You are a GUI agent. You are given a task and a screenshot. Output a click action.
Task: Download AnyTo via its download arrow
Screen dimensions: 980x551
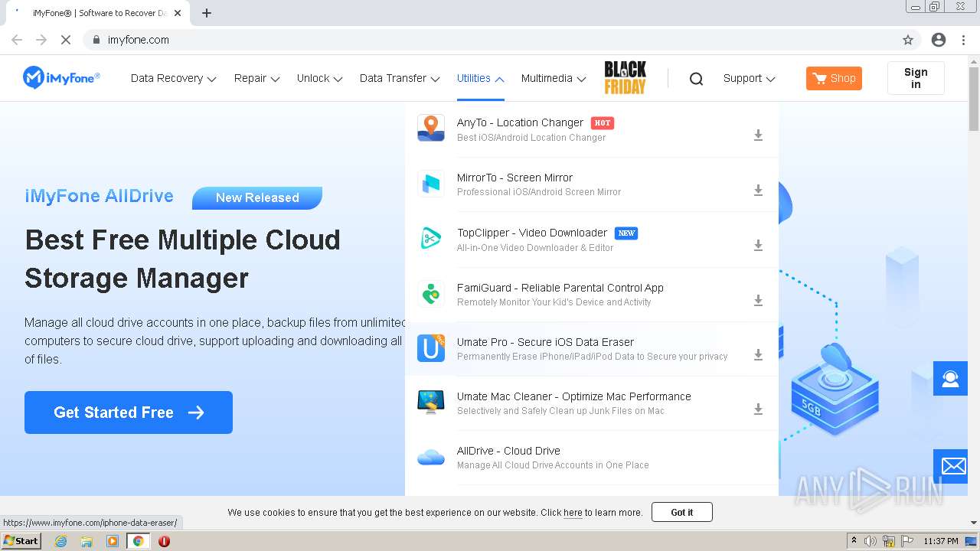coord(758,135)
